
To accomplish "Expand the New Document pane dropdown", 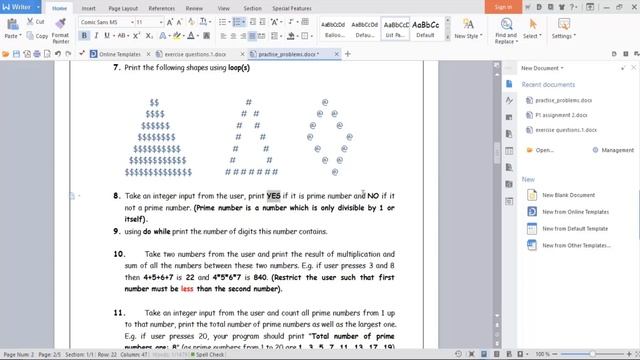I will click(x=562, y=68).
